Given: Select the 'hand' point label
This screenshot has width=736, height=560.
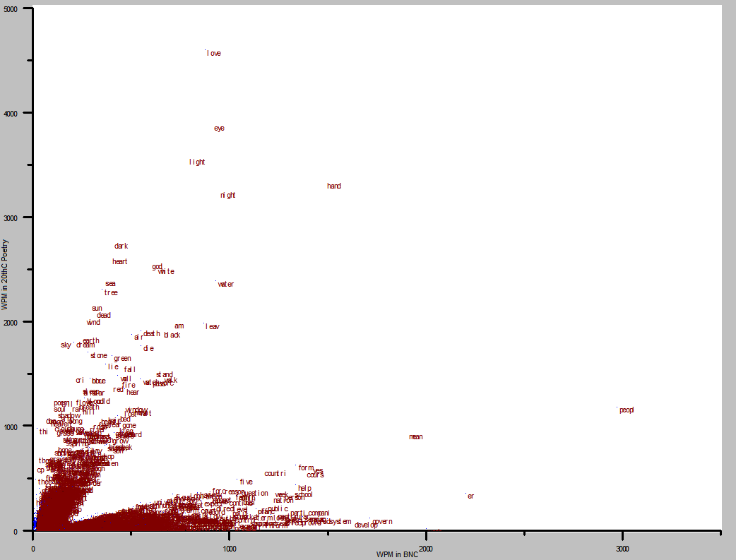Looking at the screenshot, I should click(x=334, y=186).
